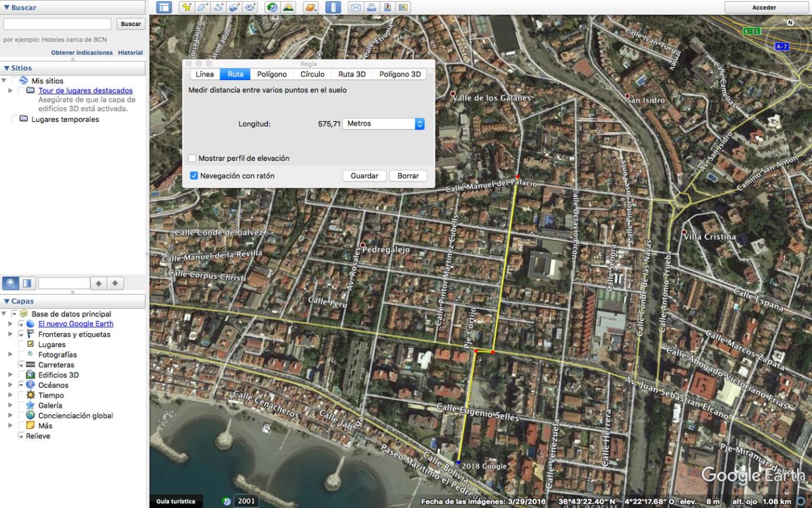Collapse the Sitios panel

coord(7,68)
